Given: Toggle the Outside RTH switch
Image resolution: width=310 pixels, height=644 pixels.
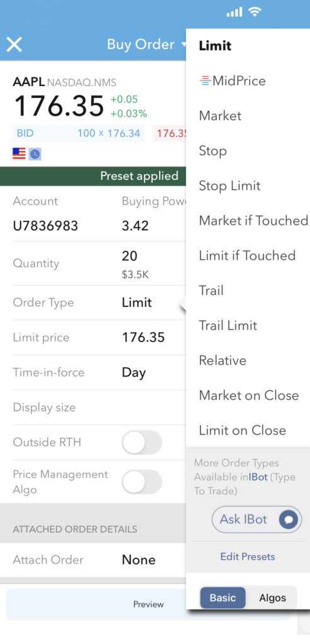Looking at the screenshot, I should [x=142, y=442].
